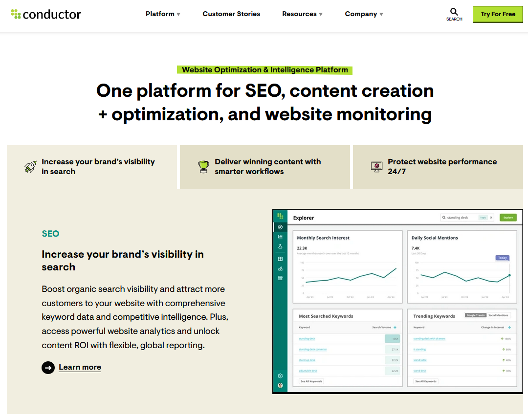528x420 pixels.
Task: Click the user avatar in dashboard sidebar
Action: [280, 385]
